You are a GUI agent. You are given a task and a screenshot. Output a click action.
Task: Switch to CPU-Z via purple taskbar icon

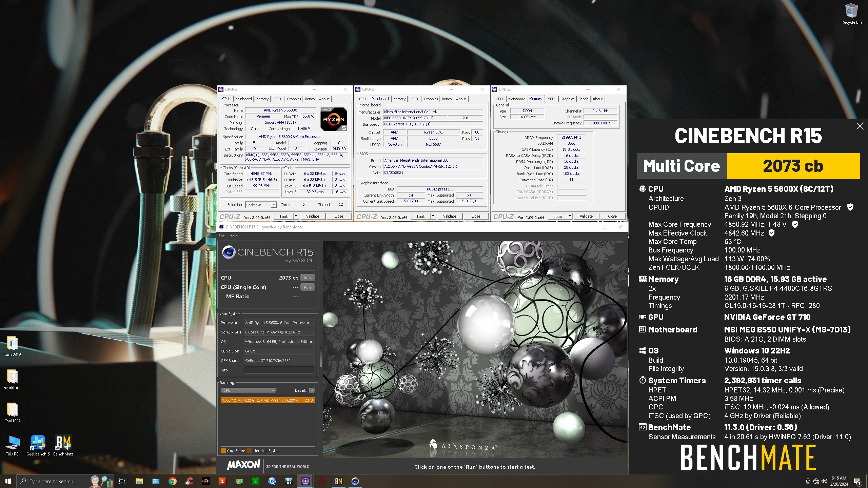coord(305,481)
